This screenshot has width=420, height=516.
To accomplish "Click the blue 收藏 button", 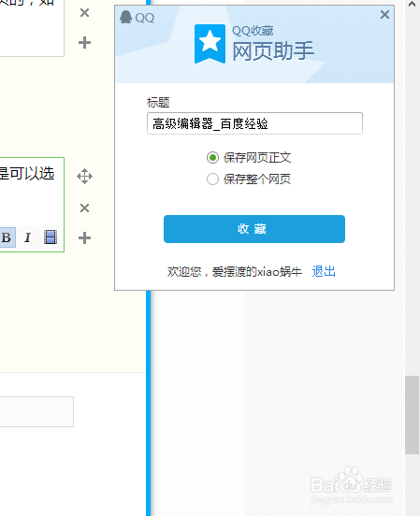I will click(254, 229).
